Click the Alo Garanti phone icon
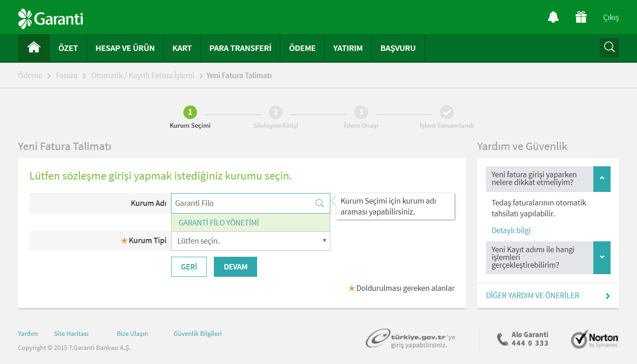Viewport: 637px width, 364px height. (502, 339)
